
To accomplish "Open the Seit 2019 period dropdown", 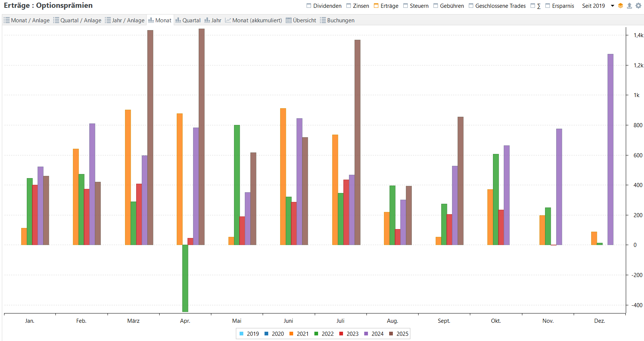I will [593, 6].
